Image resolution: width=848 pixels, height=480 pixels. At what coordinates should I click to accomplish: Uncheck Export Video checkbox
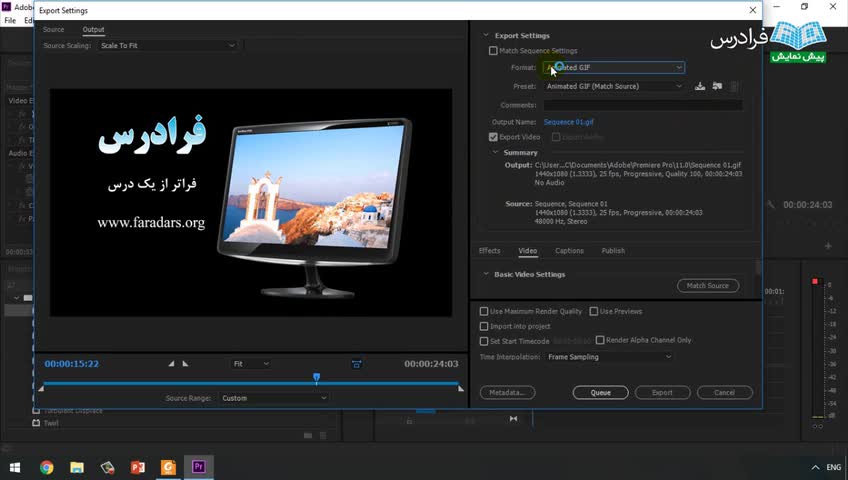pyautogui.click(x=493, y=137)
